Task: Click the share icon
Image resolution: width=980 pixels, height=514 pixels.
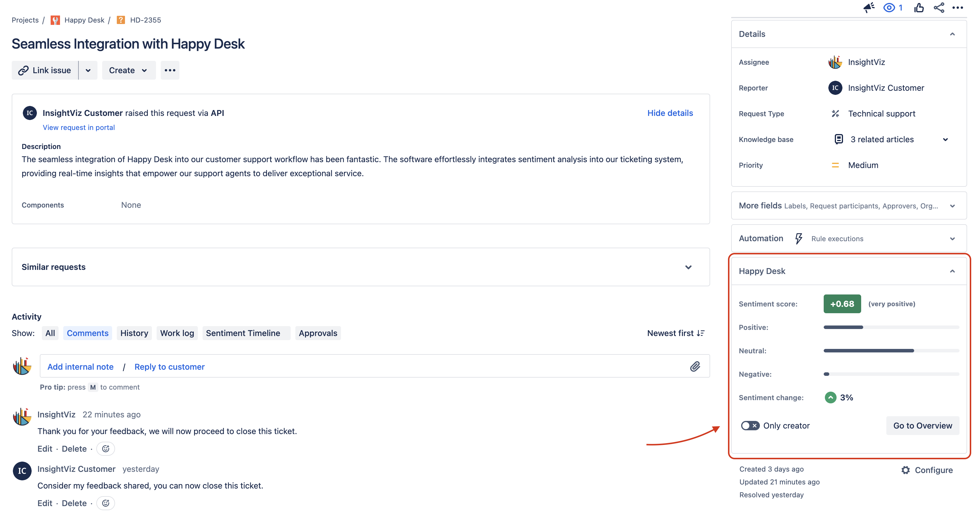Action: [938, 8]
